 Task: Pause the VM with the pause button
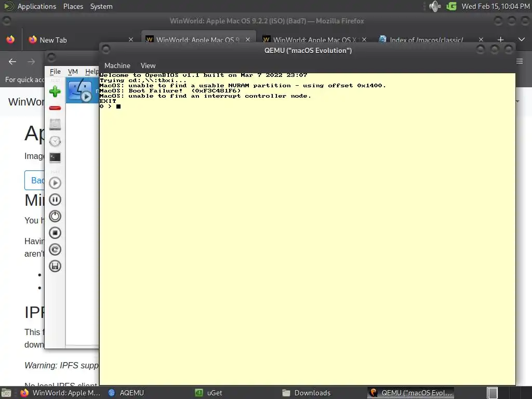[x=55, y=199]
